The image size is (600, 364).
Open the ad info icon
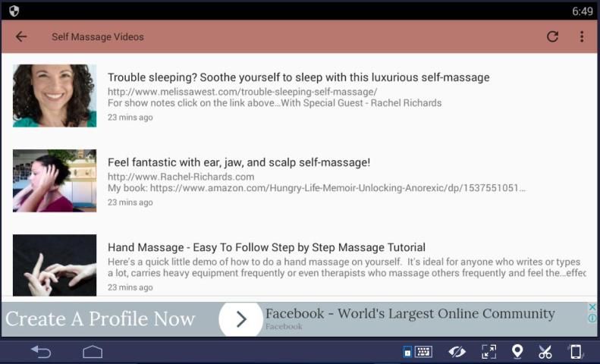pyautogui.click(x=592, y=318)
